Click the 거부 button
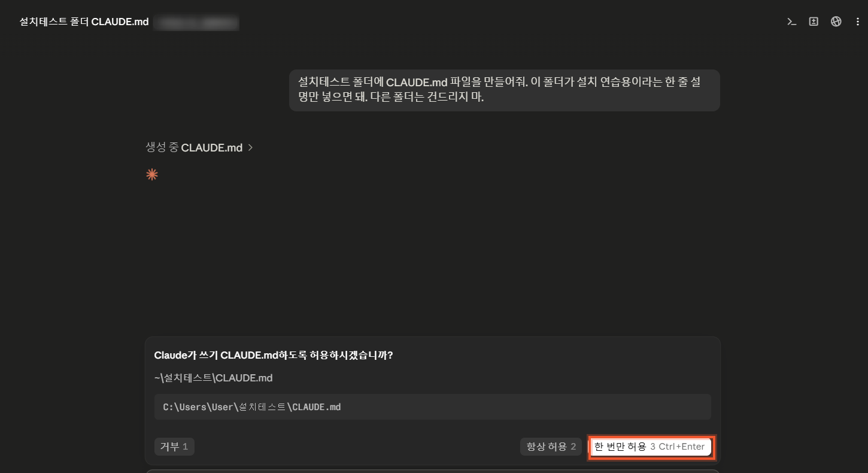 click(174, 447)
